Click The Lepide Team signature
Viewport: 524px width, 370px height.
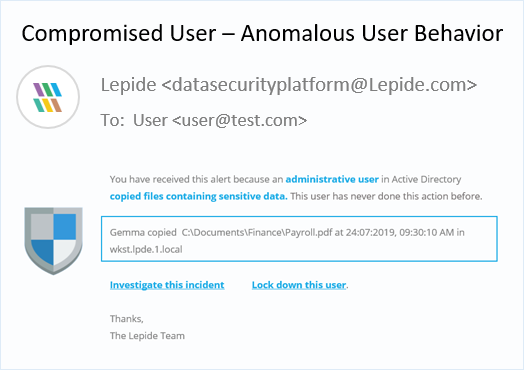click(x=147, y=336)
